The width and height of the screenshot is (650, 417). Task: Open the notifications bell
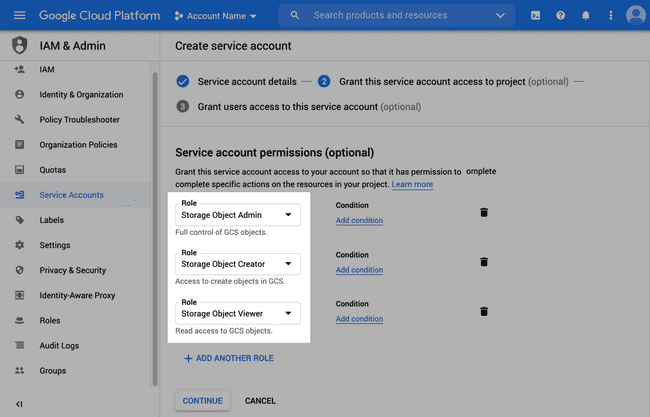pos(585,15)
